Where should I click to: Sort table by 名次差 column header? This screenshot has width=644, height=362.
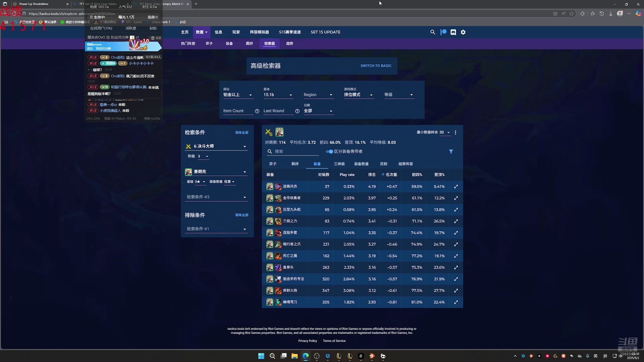coord(389,175)
